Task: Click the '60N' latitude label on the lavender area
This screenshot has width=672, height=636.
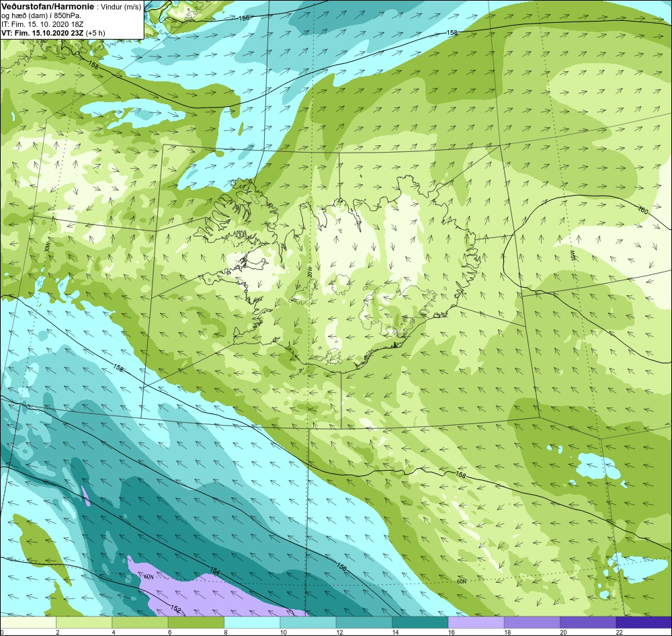Action: coord(149,577)
